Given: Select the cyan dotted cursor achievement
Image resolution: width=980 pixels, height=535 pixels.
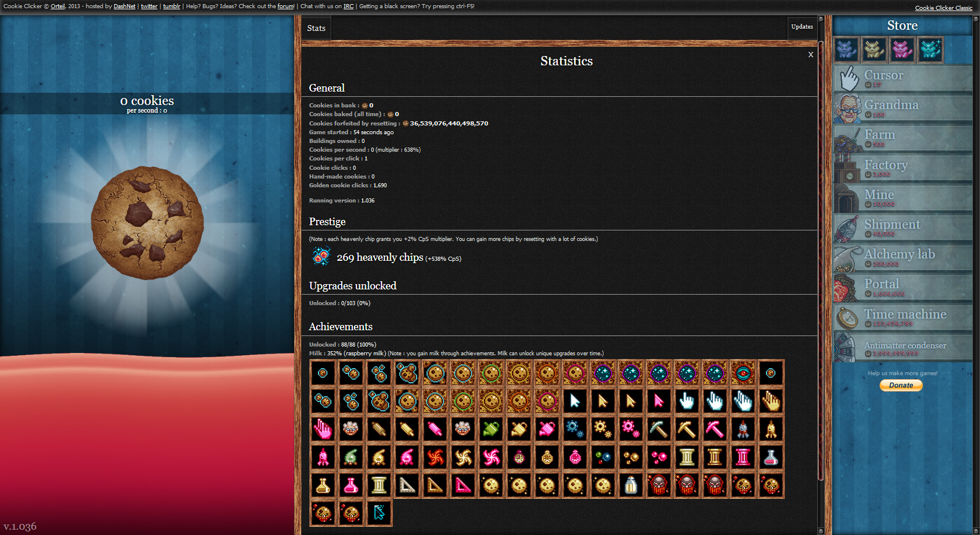Looking at the screenshot, I should [x=379, y=513].
